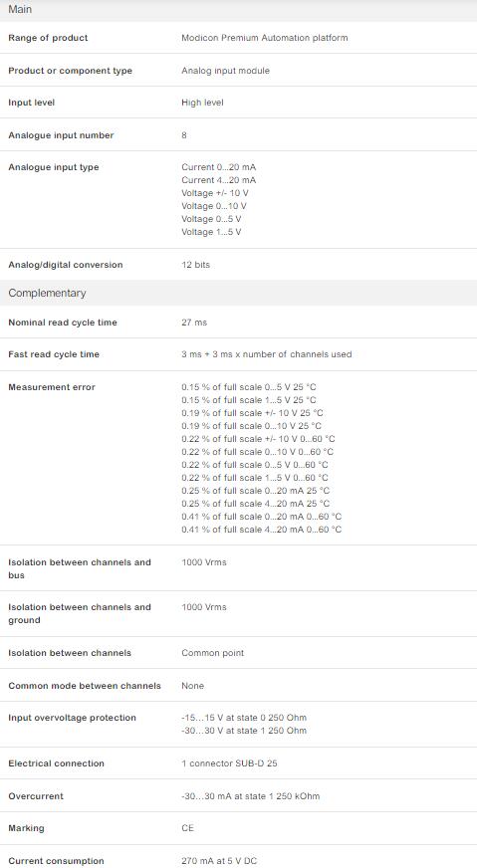Screen dimensions: 477x868
Task: Select the Fast read cycle time value
Action: [x=267, y=354]
